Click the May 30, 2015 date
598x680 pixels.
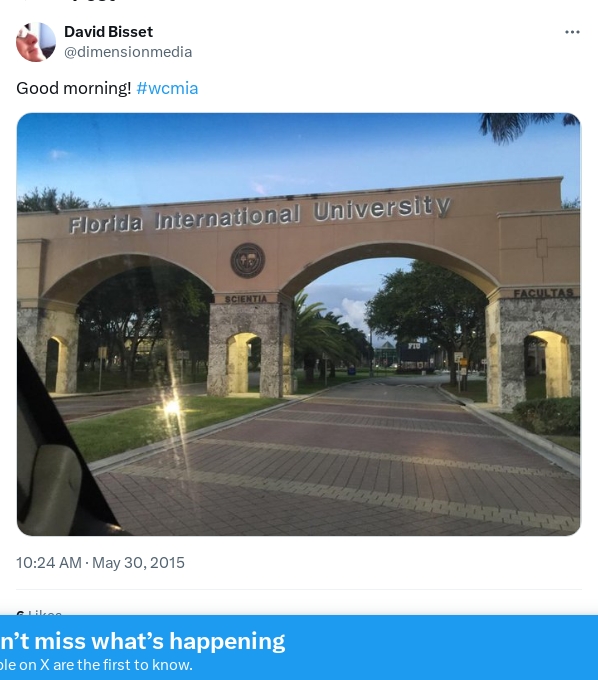[x=138, y=562]
